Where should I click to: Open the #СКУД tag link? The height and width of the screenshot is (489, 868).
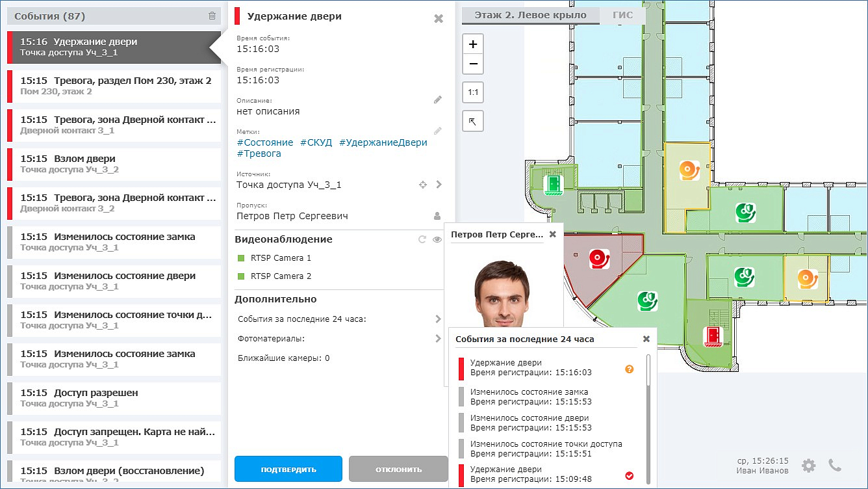point(316,142)
